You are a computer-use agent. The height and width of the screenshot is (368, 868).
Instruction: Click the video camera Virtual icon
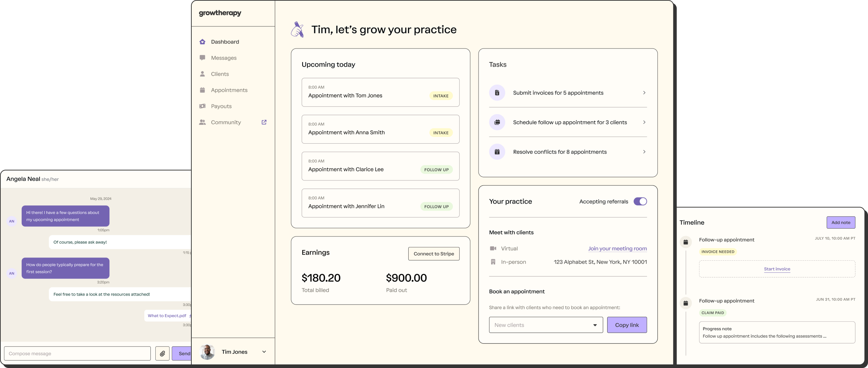click(x=493, y=249)
